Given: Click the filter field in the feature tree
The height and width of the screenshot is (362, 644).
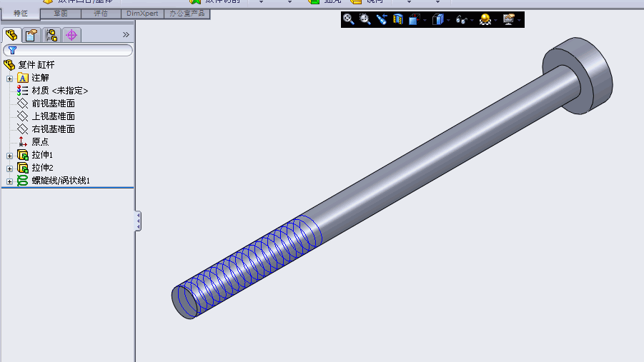Looking at the screenshot, I should tap(68, 50).
